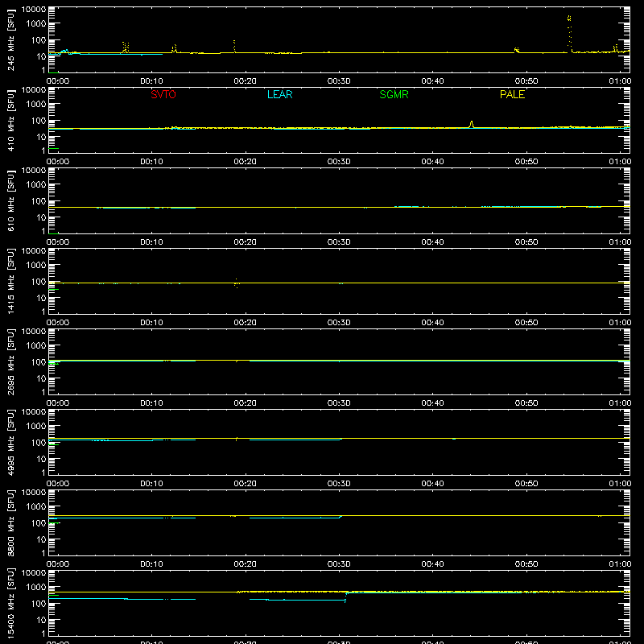
Task: Click the 00:10 time label under 245 MHz panel
Action: (x=151, y=81)
